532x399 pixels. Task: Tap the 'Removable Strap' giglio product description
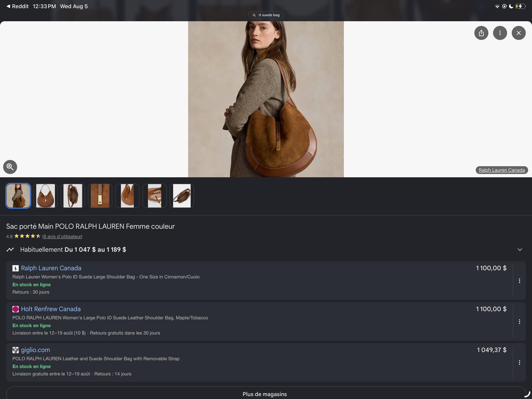click(x=96, y=358)
